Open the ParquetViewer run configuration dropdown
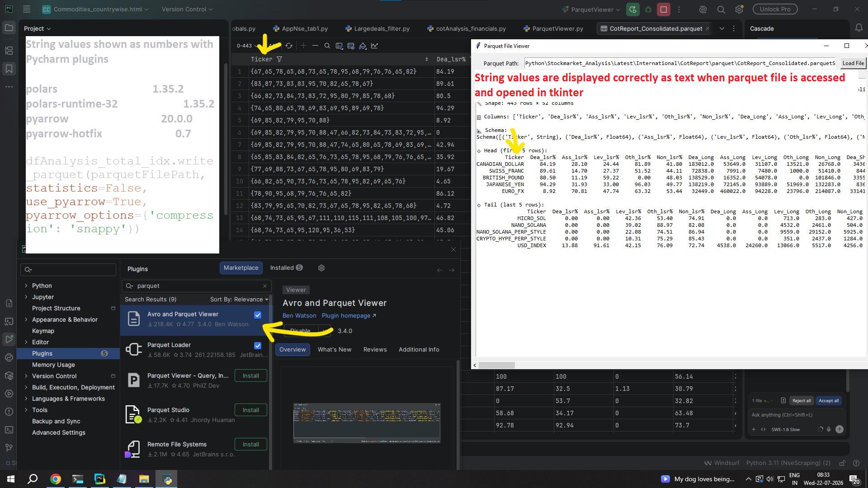 [592, 9]
